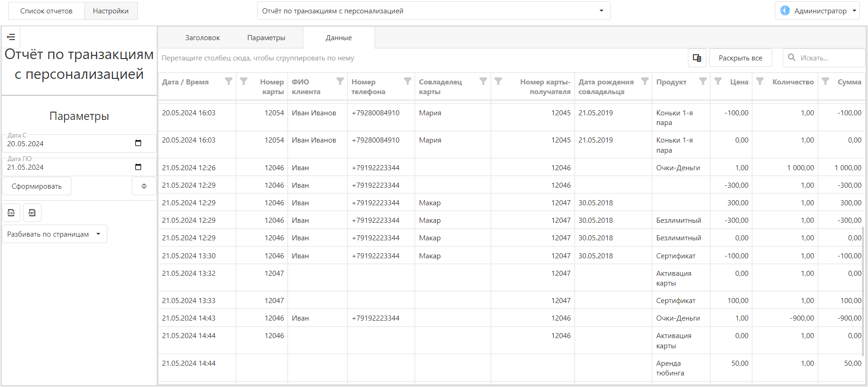
Task: Open the column chooser icon
Action: [697, 58]
